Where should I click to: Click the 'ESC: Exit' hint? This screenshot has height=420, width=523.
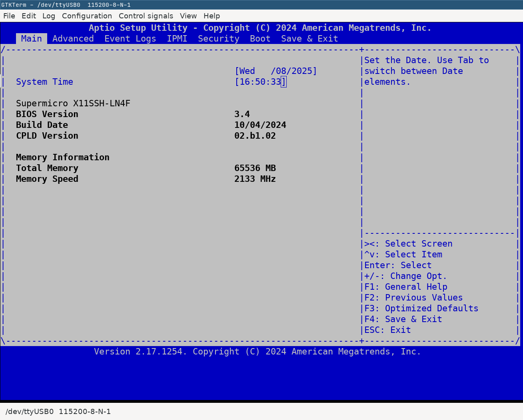[x=388, y=330]
